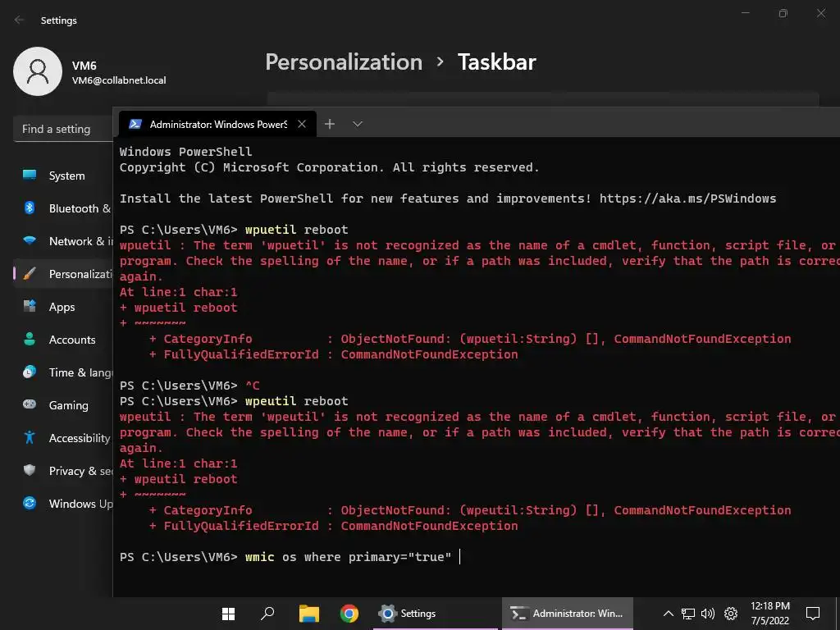Screen dimensions: 840x630
Task: Click VM6@collabnet.local account text
Action: [119, 80]
